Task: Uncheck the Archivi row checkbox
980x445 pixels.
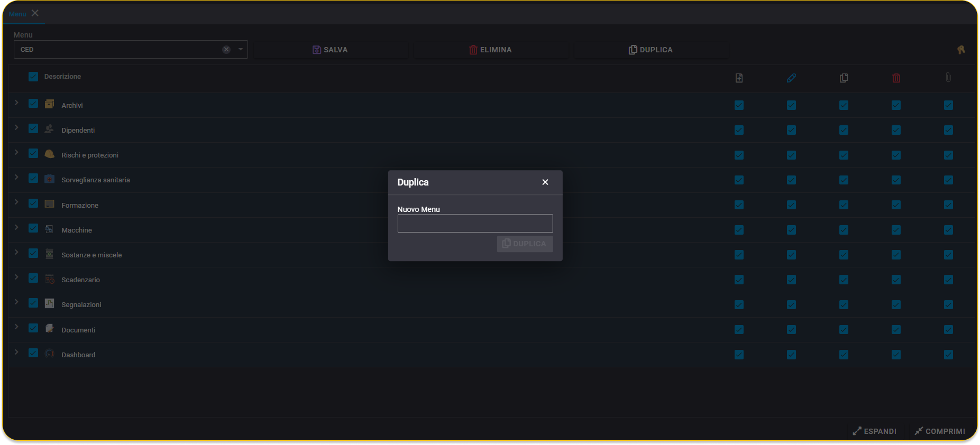Action: tap(33, 104)
